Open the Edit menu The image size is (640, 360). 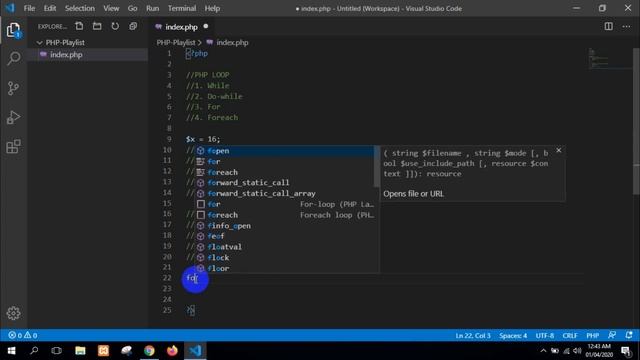(x=50, y=8)
